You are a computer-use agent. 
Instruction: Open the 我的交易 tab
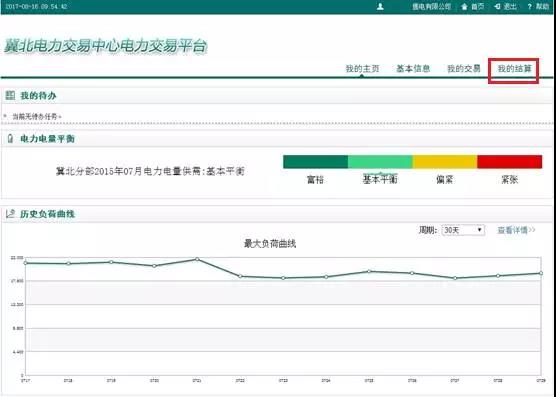click(x=464, y=68)
